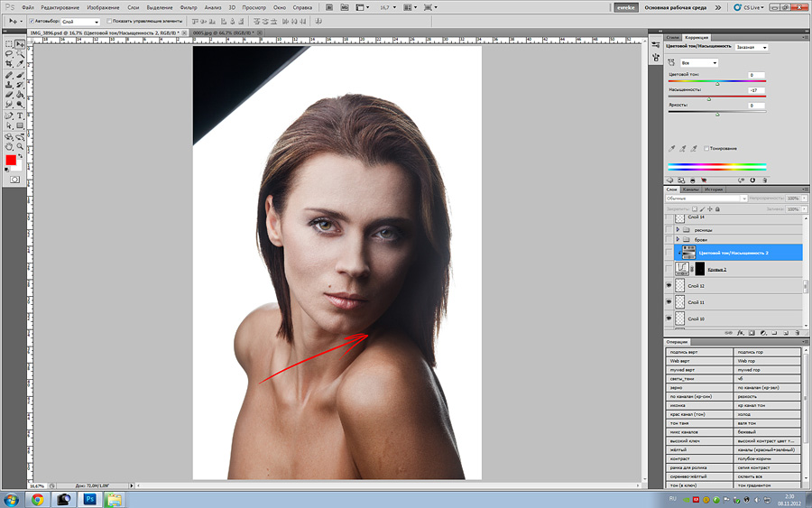Show the ресницы group

coord(669,229)
